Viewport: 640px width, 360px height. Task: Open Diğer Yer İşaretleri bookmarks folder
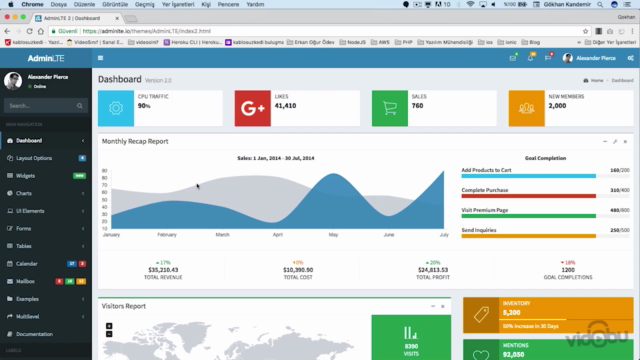click(x=610, y=42)
